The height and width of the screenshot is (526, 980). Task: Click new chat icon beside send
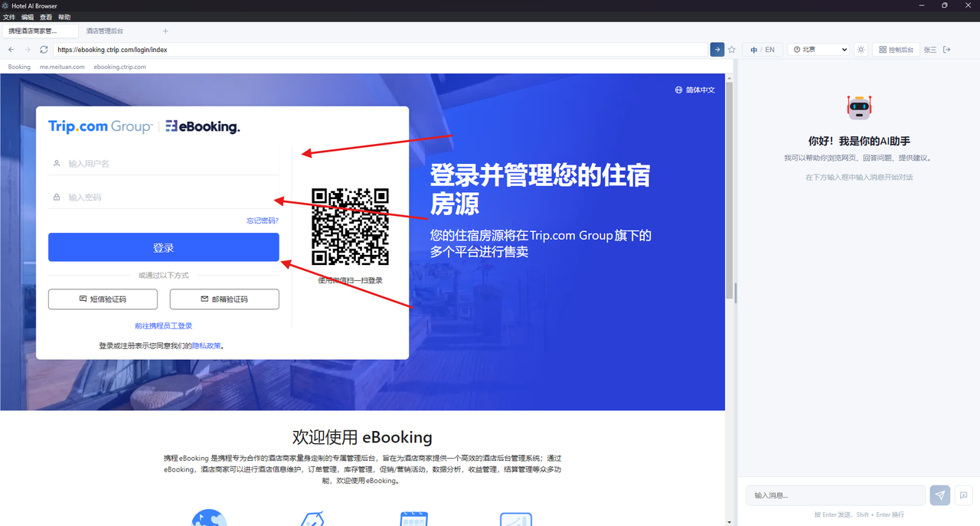pyautogui.click(x=963, y=495)
